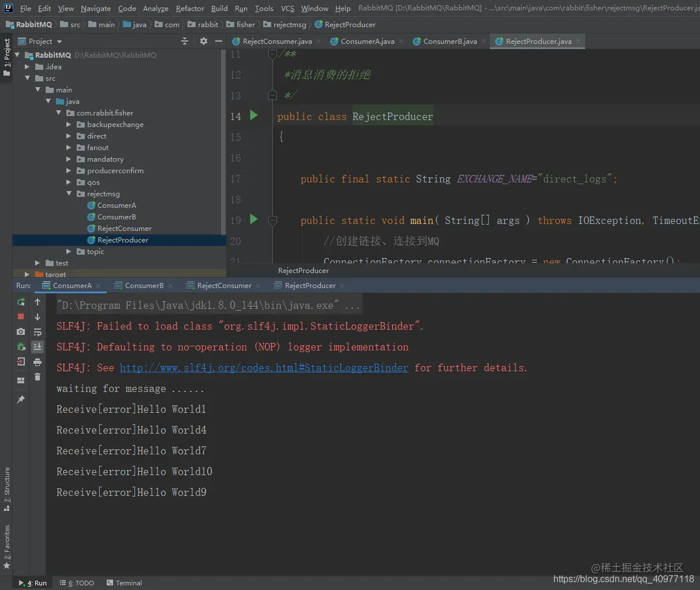Image resolution: width=700 pixels, height=590 pixels.
Task: Select ConsumerA class in project tree
Action: click(x=117, y=205)
